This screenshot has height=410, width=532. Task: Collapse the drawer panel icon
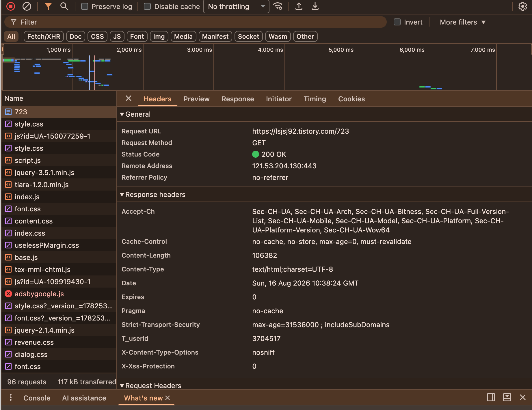(507, 397)
